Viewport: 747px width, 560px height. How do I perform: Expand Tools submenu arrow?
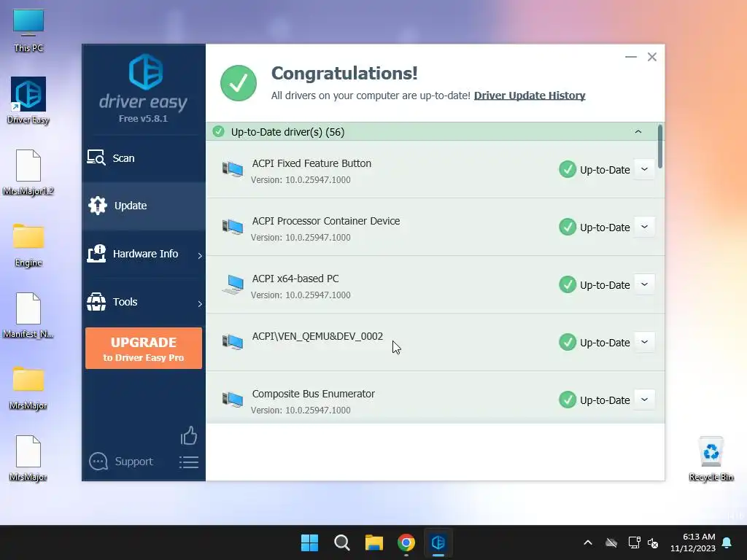coord(200,304)
